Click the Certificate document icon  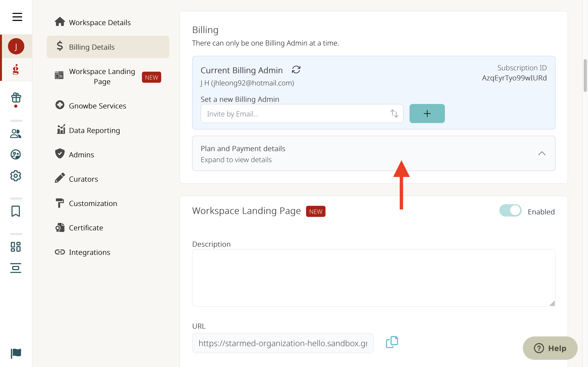tap(60, 227)
